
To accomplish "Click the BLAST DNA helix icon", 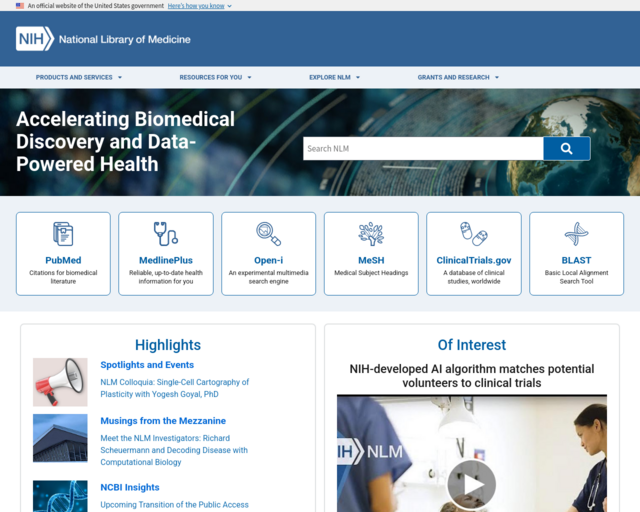I will tap(576, 234).
